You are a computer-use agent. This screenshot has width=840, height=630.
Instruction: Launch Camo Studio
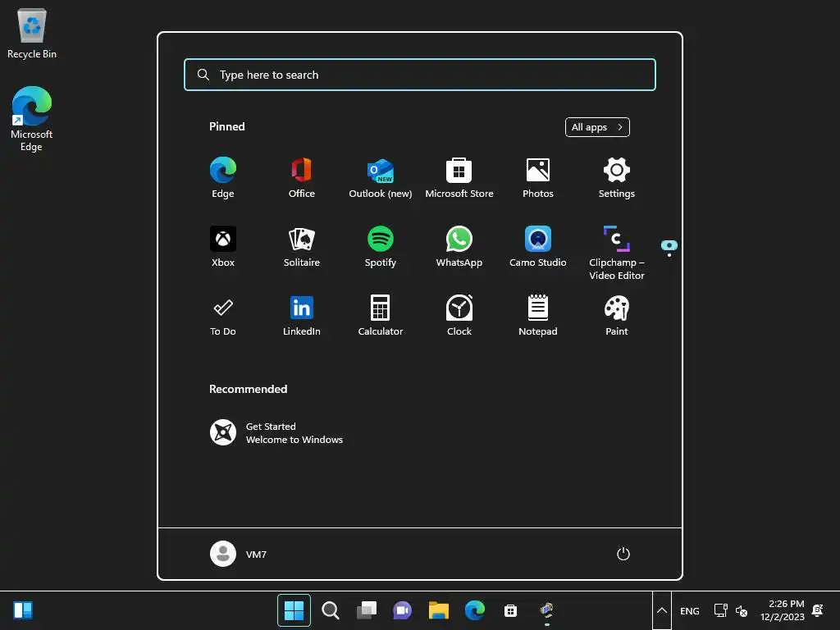click(538, 246)
